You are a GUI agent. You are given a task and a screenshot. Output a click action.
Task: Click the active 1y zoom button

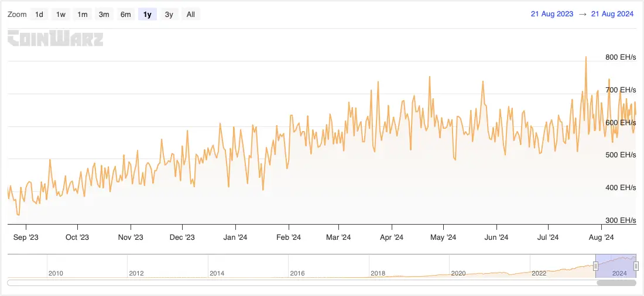tap(148, 14)
